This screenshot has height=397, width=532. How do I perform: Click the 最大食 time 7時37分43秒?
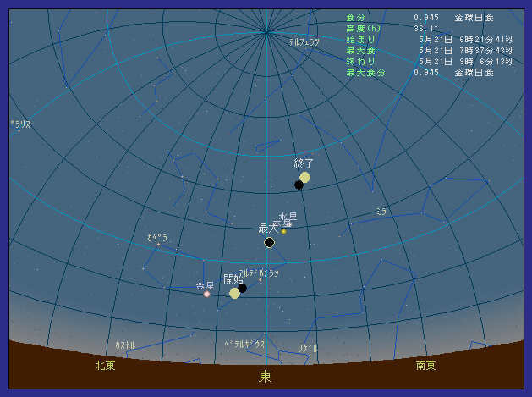pyautogui.click(x=484, y=50)
